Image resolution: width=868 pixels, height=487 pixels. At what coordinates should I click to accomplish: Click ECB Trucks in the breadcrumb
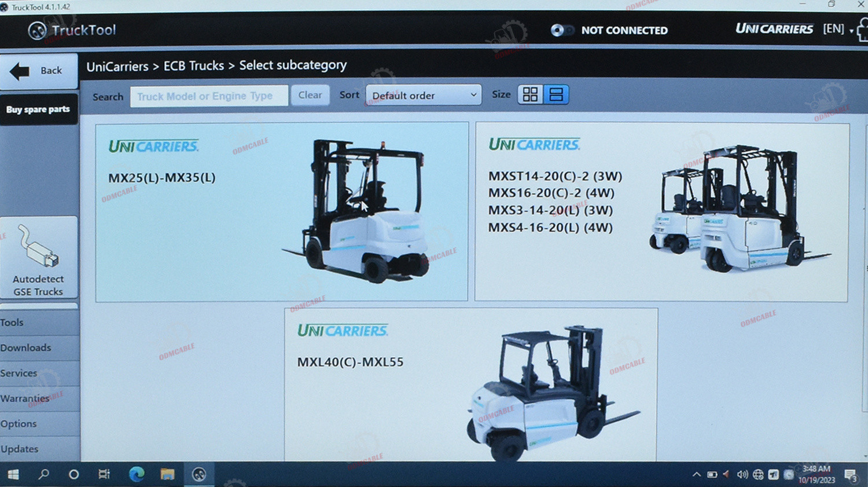[194, 66]
